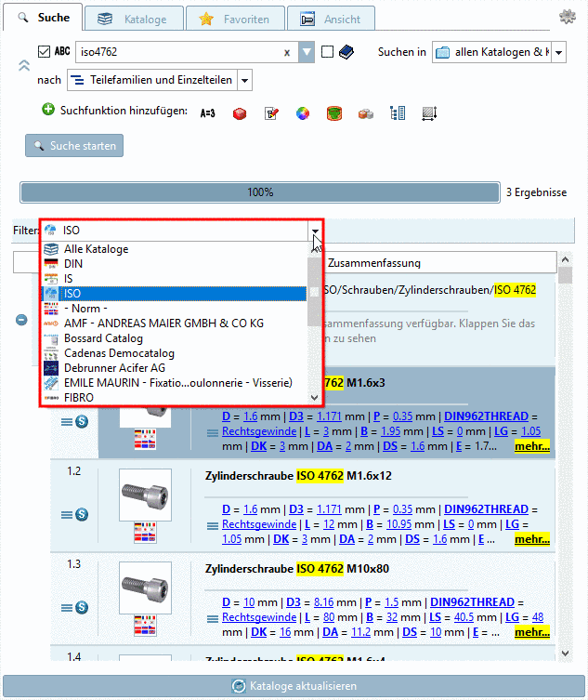Add the red 3D geometry search function

pyautogui.click(x=239, y=113)
